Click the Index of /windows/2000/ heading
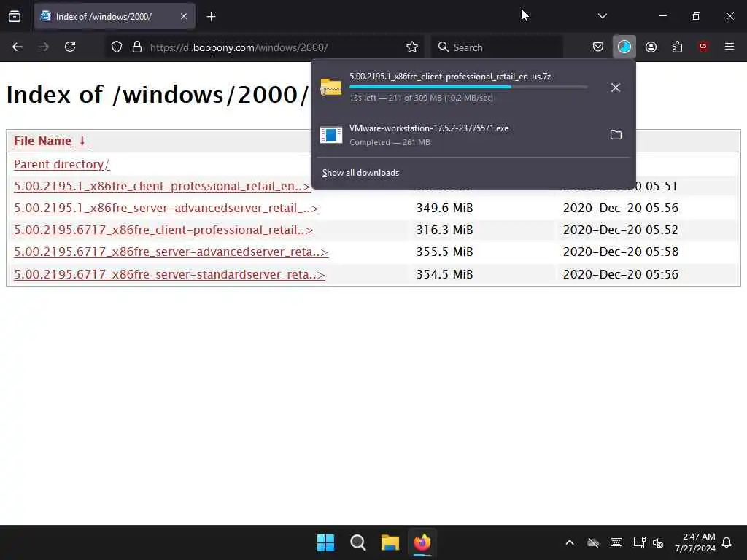 coord(158,94)
